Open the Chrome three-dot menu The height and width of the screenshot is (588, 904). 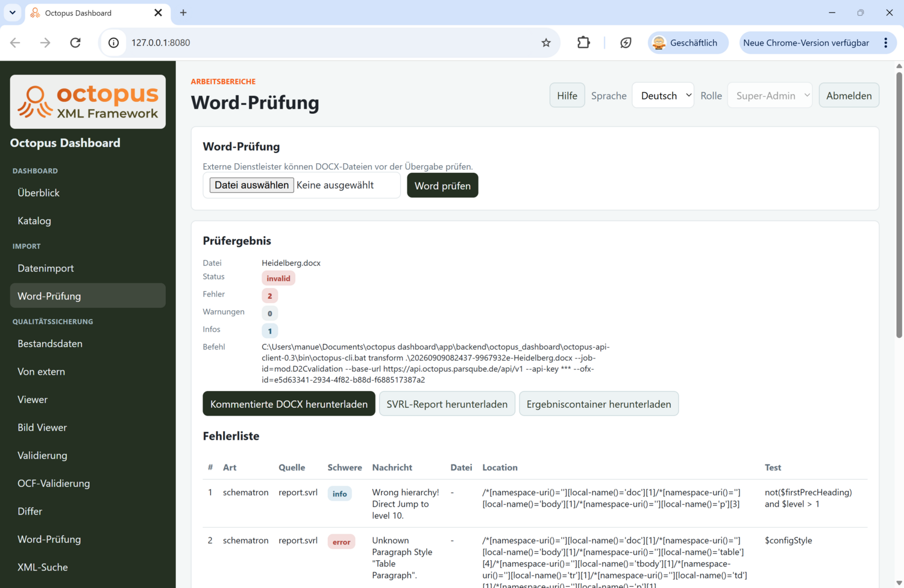[x=886, y=43]
